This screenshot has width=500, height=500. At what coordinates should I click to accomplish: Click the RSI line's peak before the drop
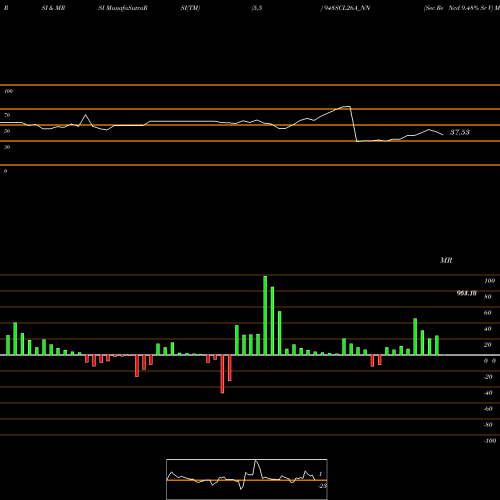pos(347,107)
